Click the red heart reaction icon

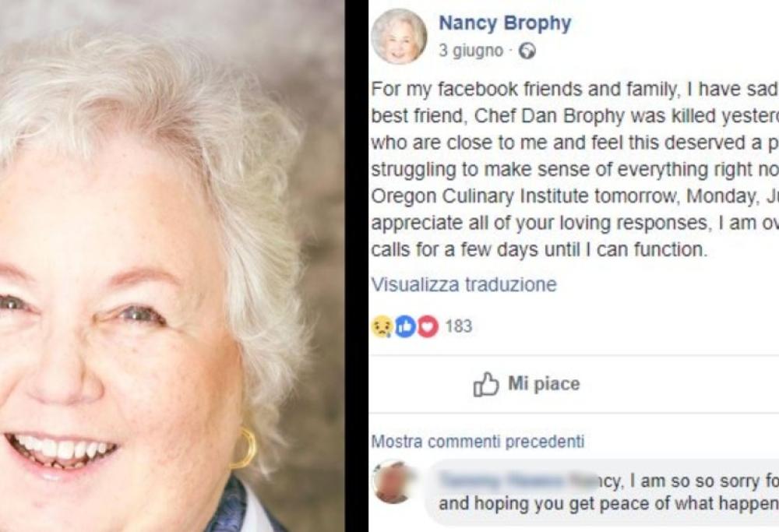pos(428,327)
